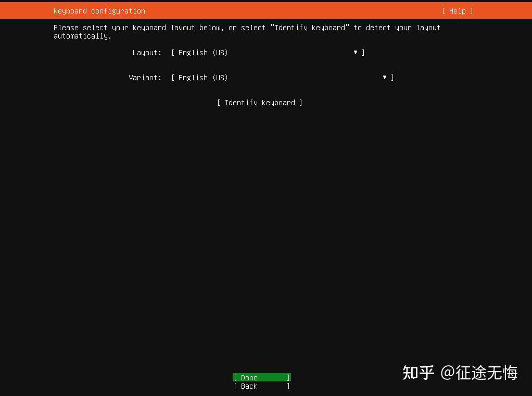Expand the Variant selector via its arrow
Viewport: 532px width, 396px height.
[x=385, y=77]
